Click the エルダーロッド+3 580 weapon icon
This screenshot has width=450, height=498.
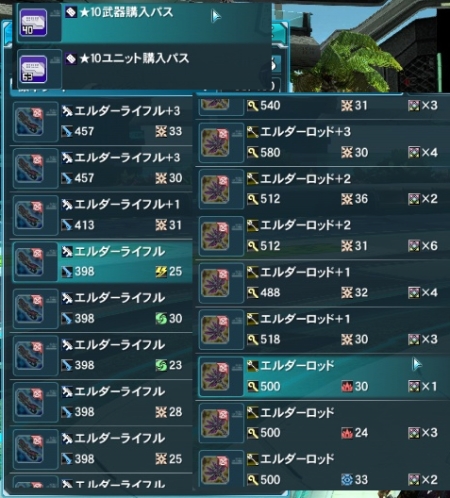(215, 142)
